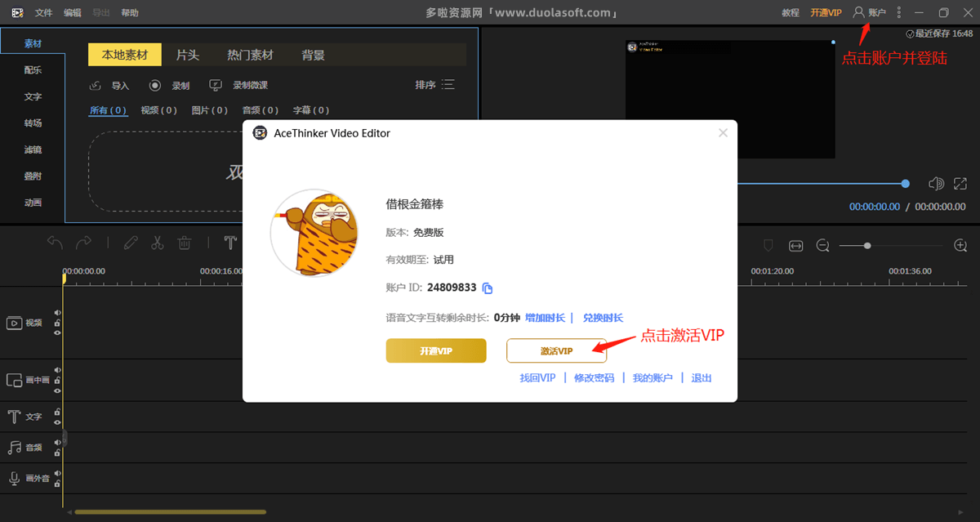Image resolution: width=980 pixels, height=522 pixels.
Task: Redo the last timeline edit
Action: [83, 243]
